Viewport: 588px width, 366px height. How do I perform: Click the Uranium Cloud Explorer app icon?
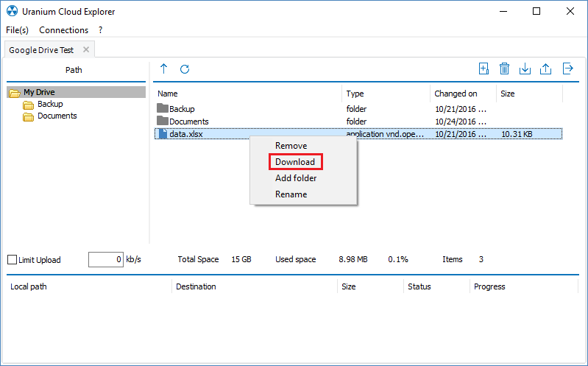point(12,11)
